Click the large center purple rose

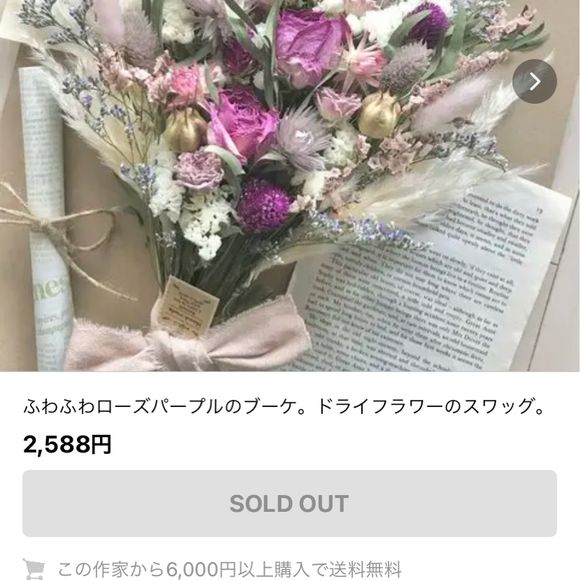point(242,124)
